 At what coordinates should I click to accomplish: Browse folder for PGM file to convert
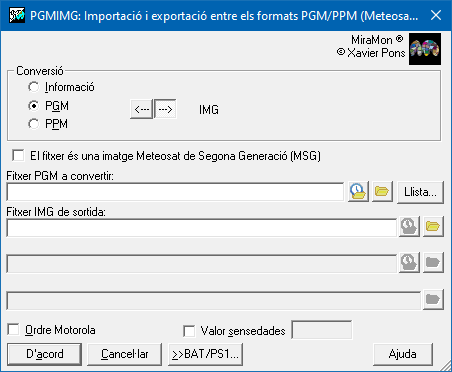pyautogui.click(x=382, y=192)
